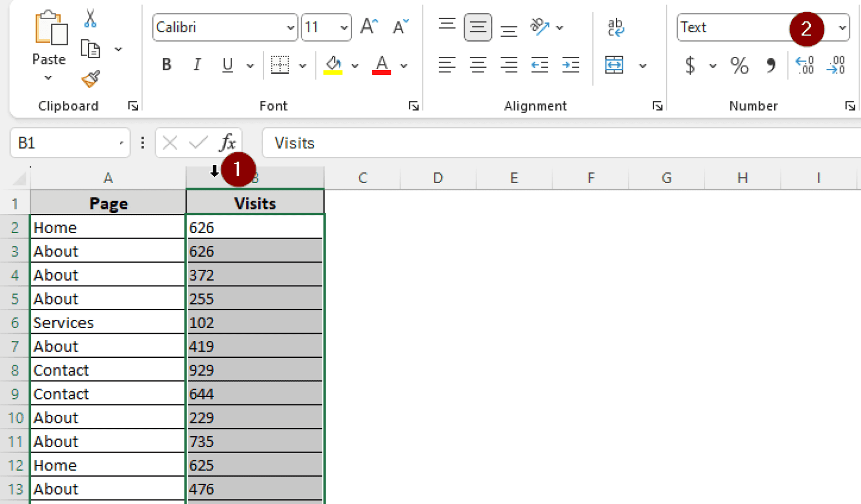Open the Font family dropdown
Image resolution: width=861 pixels, height=504 pixels.
(x=290, y=27)
